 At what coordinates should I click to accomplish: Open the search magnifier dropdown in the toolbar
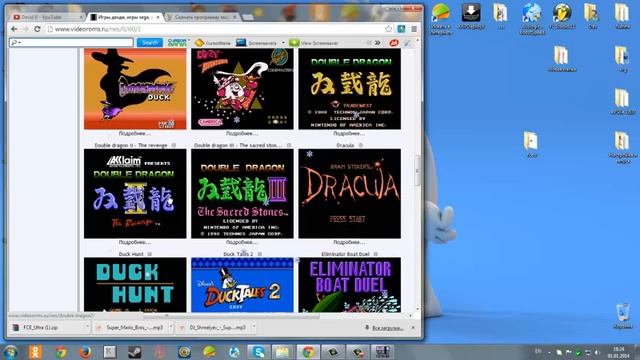[16, 42]
